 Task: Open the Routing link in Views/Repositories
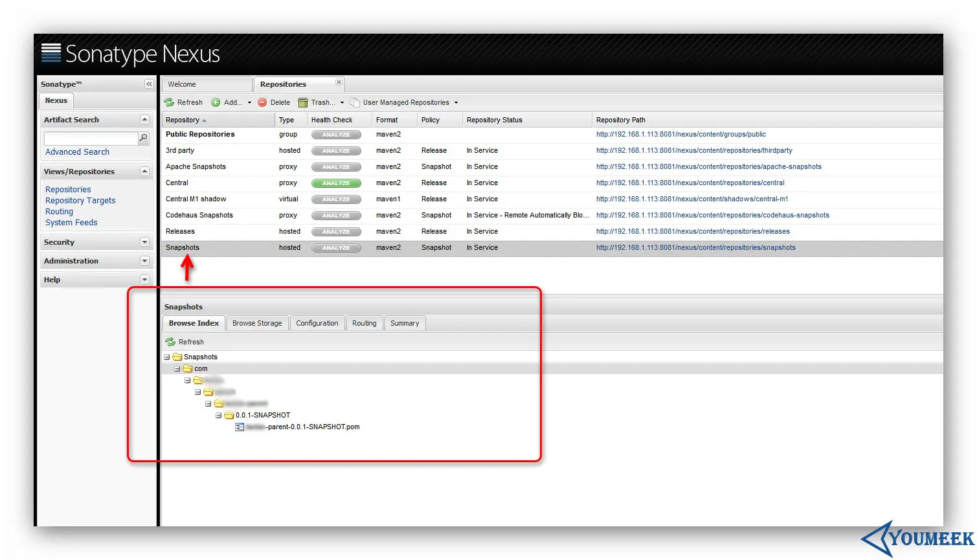pos(59,212)
